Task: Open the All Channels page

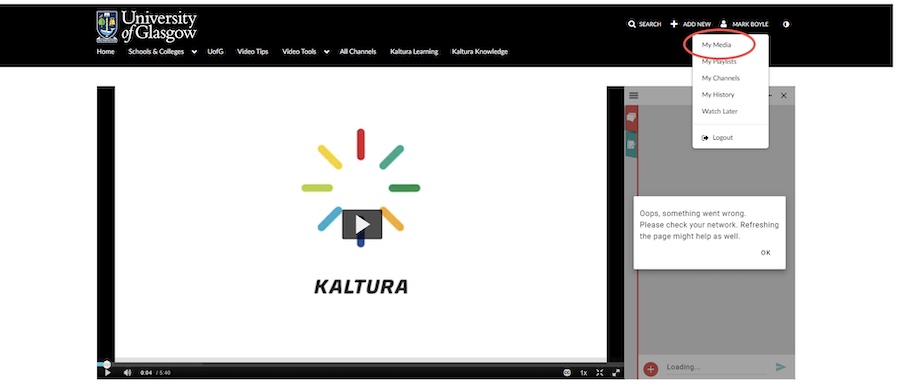Action: (358, 52)
